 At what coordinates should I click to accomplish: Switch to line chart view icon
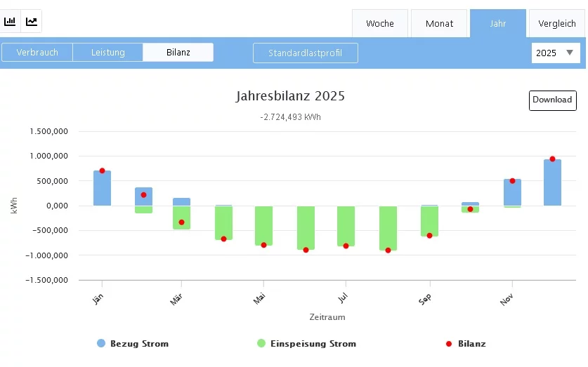pyautogui.click(x=32, y=21)
